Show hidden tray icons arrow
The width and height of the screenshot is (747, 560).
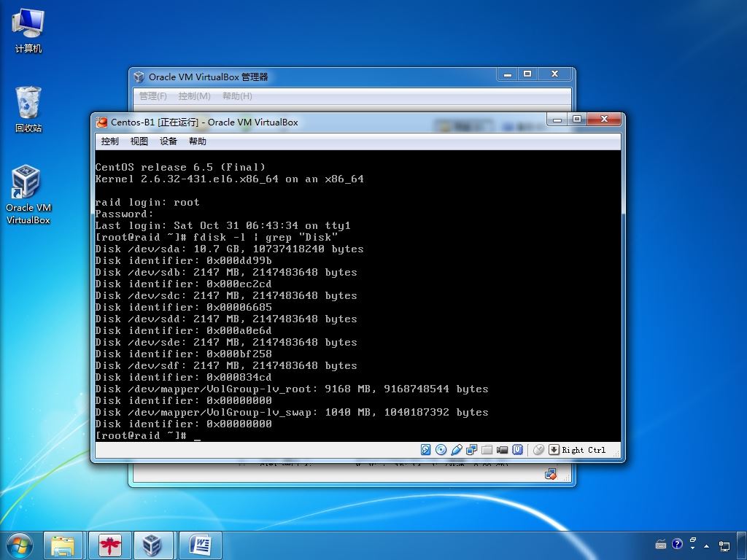(706, 545)
